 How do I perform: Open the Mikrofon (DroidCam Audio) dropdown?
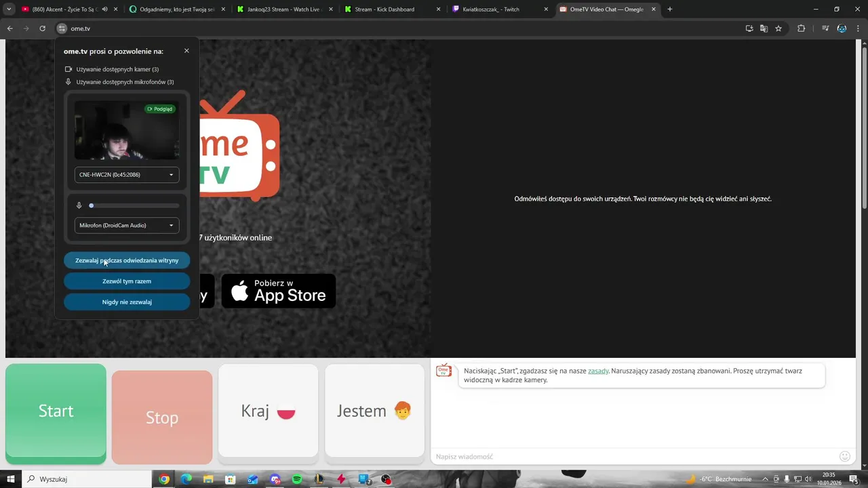click(x=127, y=225)
